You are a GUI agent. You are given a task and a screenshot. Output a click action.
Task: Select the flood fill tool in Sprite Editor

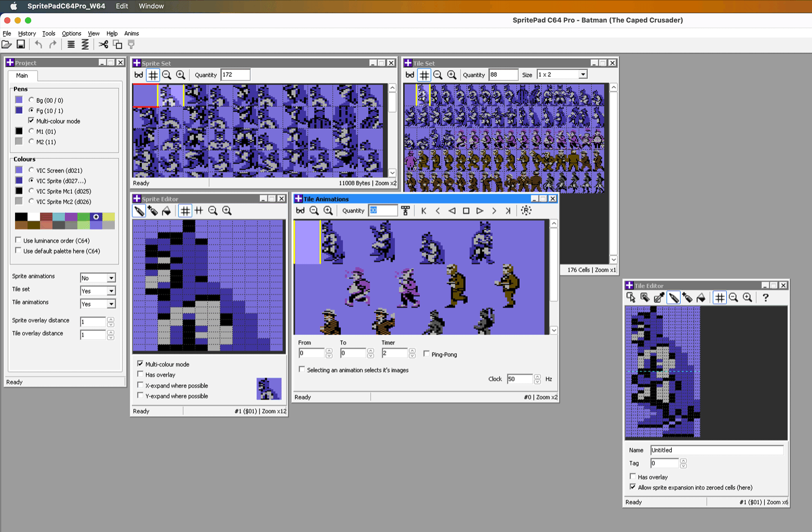coord(166,210)
